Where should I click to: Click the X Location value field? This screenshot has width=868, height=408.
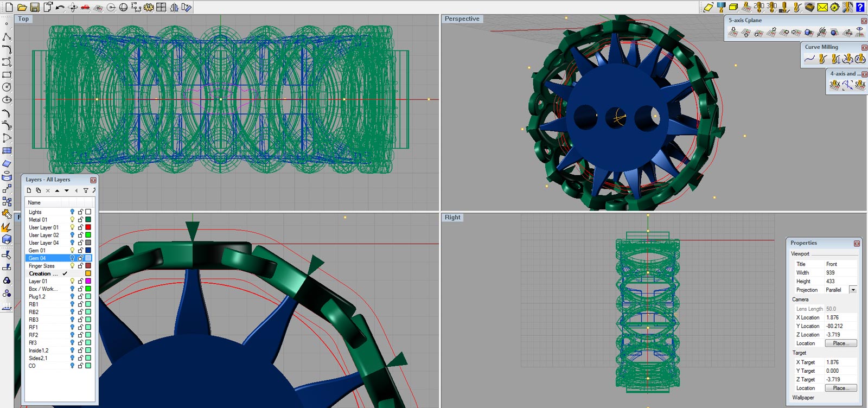[840, 317]
